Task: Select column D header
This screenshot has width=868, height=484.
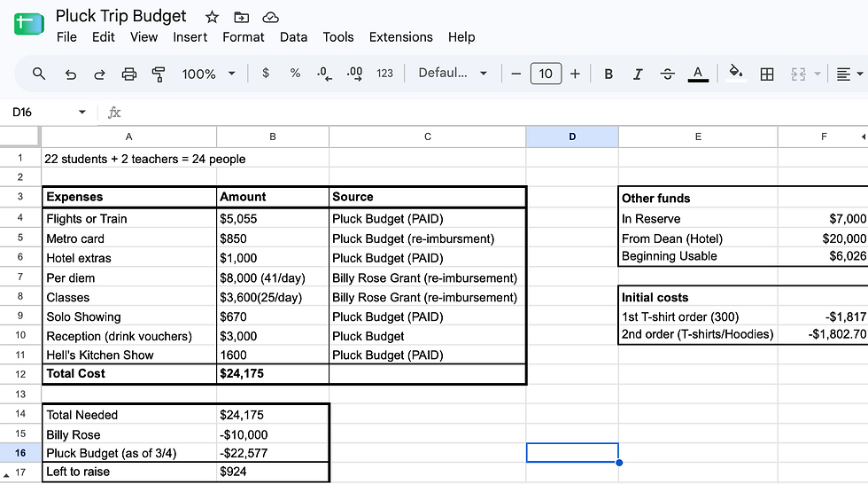Action: point(572,137)
